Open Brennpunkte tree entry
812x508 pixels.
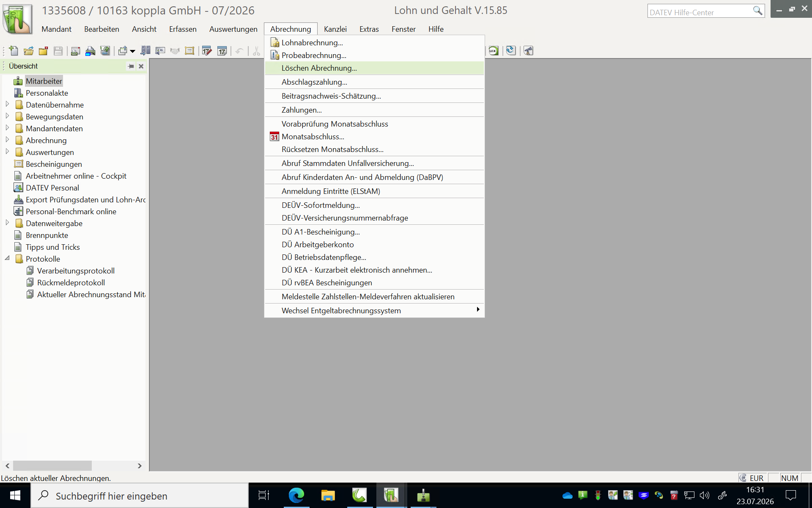[x=47, y=235]
